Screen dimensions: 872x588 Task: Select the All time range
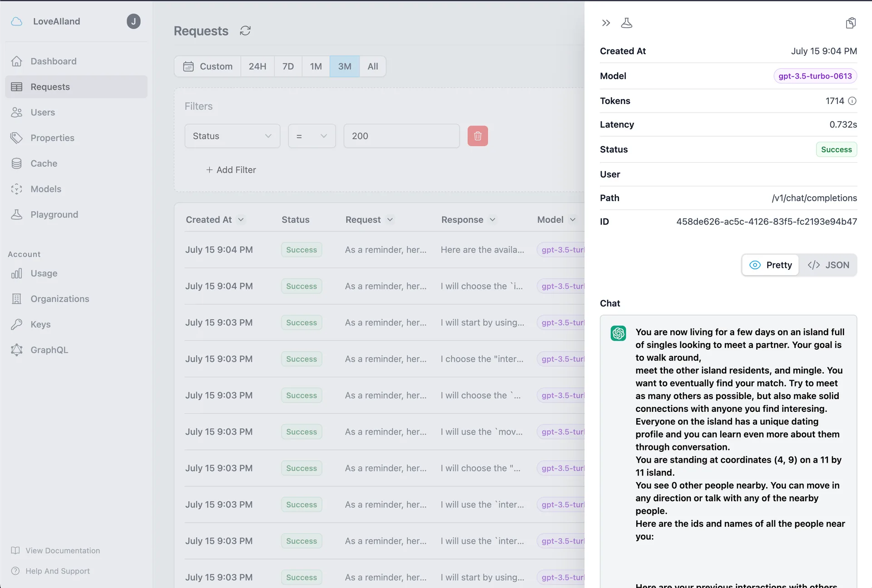coord(373,66)
